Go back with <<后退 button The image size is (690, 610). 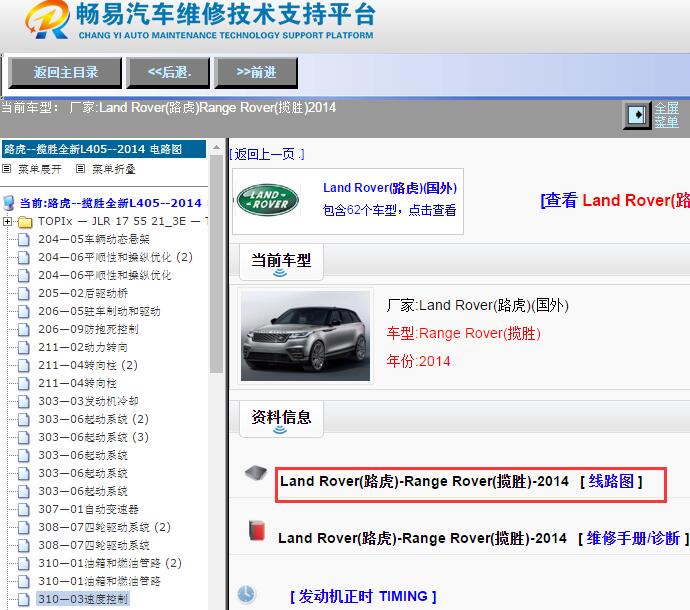169,73
